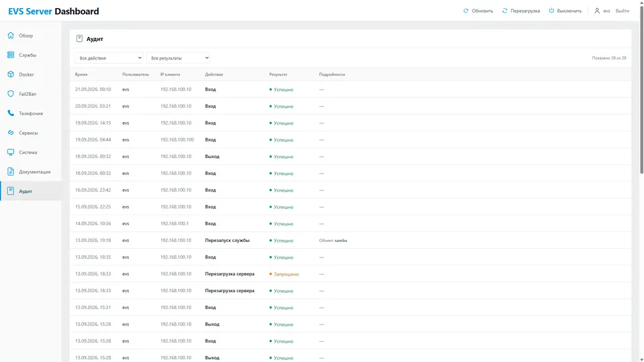
Task: Click the Обзор home icon in sidebar
Action: tap(11, 36)
